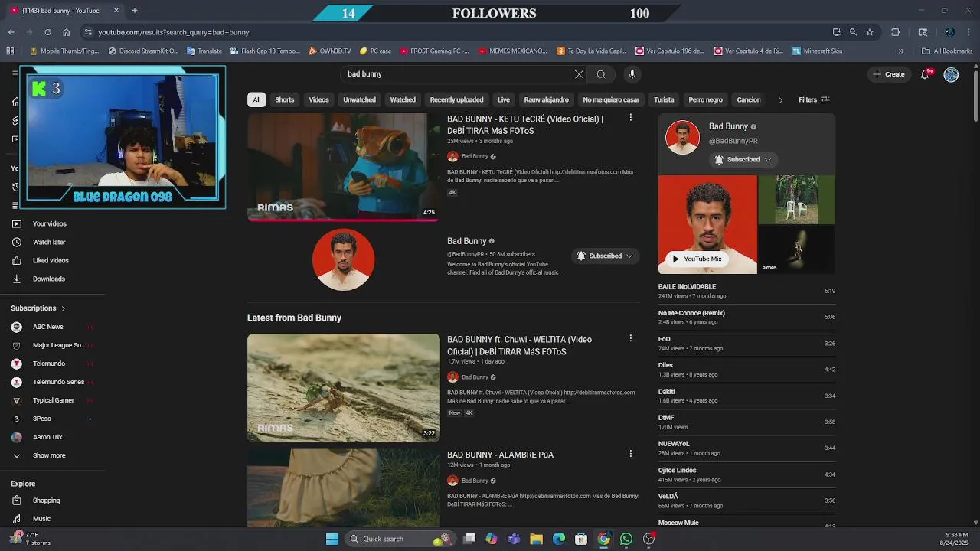Expand the Subscriptions section arrow

point(63,308)
